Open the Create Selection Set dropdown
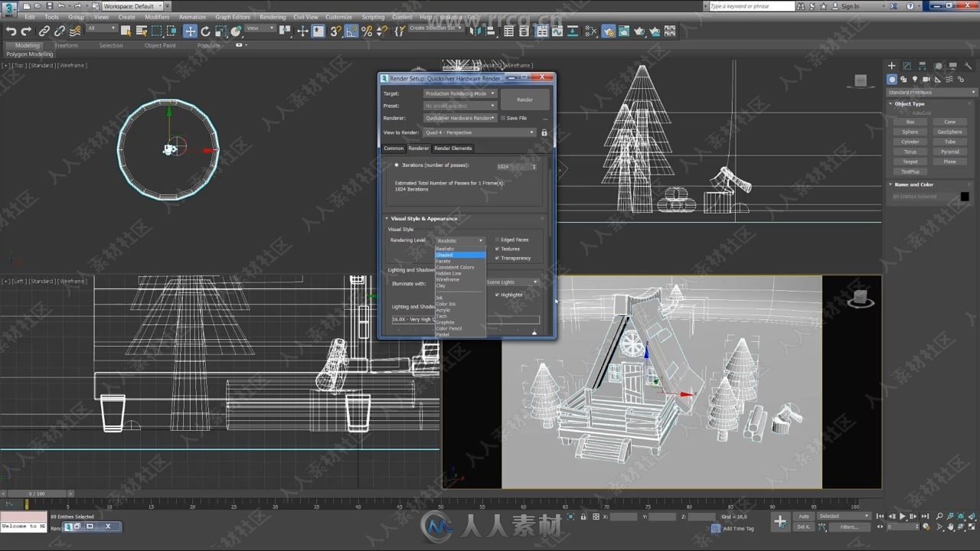 point(436,28)
